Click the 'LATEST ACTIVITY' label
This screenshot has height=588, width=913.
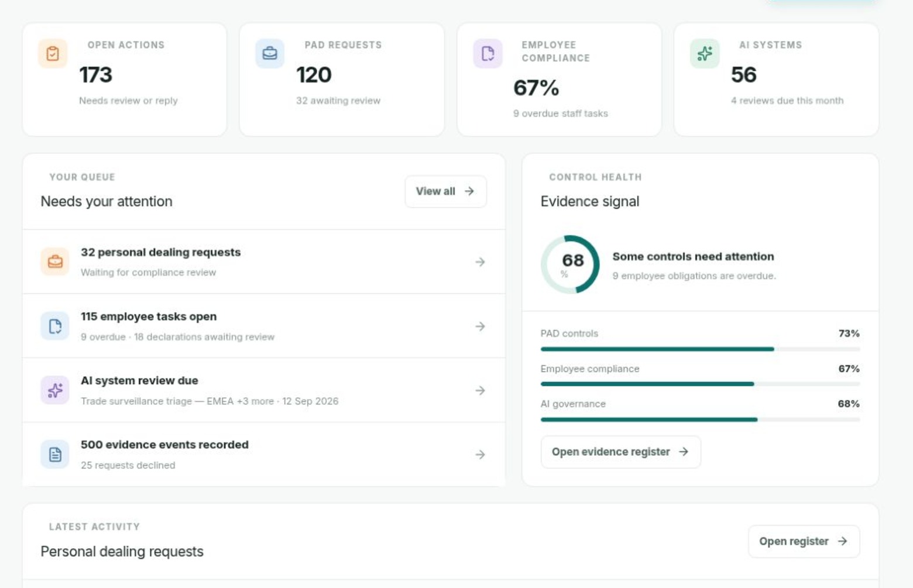coord(94,527)
